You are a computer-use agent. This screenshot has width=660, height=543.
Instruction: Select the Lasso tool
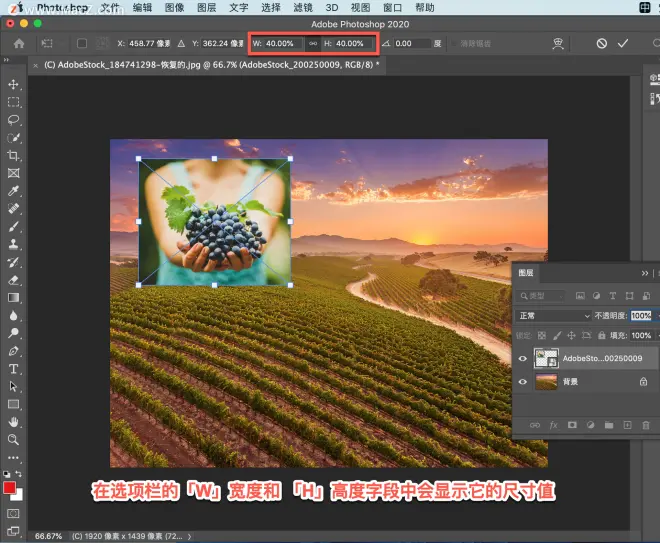pyautogui.click(x=13, y=120)
